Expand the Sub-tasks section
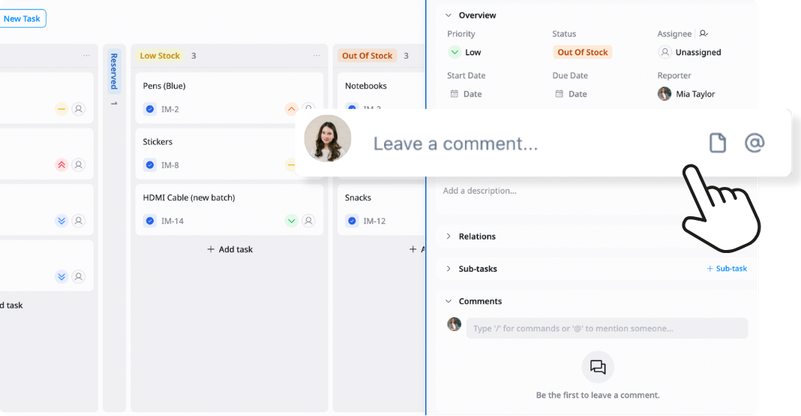 point(448,269)
